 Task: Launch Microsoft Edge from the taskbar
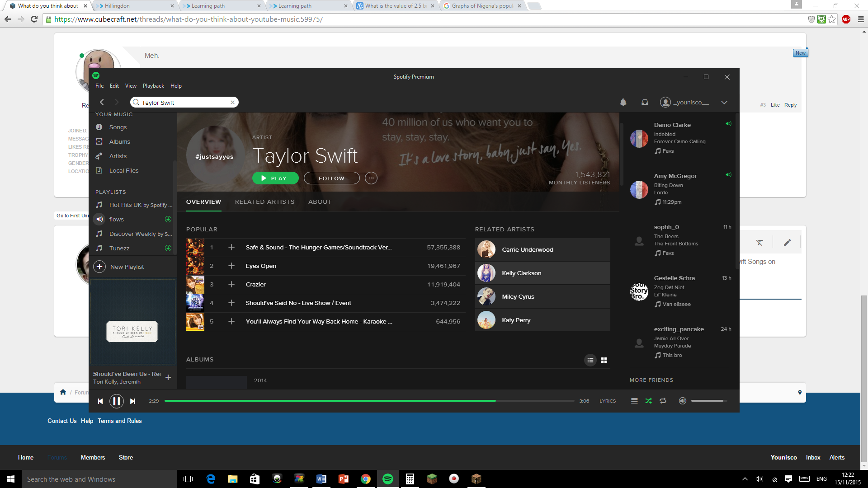tap(211, 479)
